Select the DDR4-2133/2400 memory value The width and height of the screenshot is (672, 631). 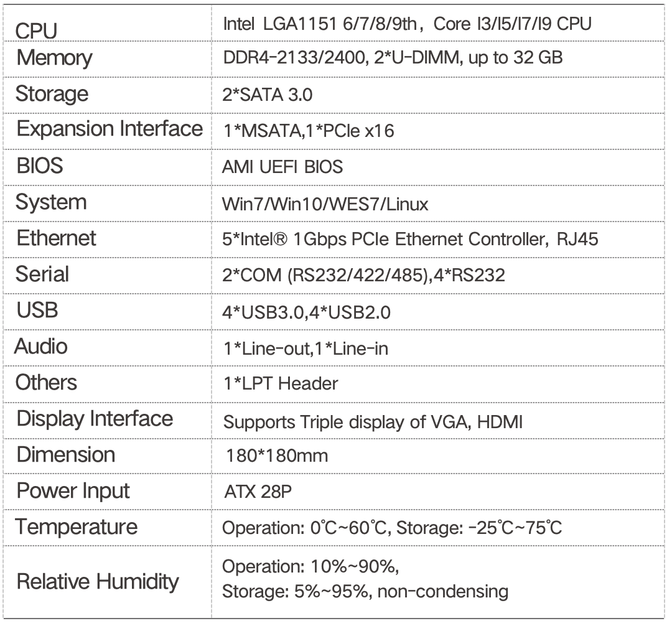[x=393, y=58]
